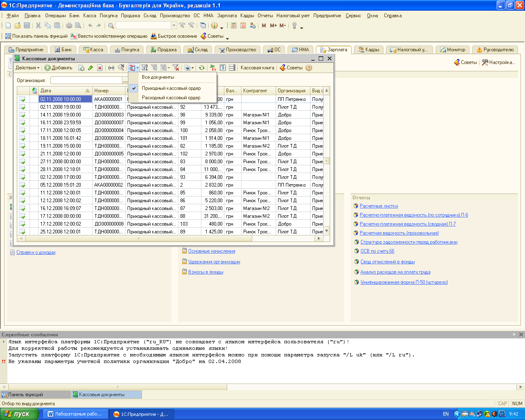Click Ввести хозяйственную операцию

[x=109, y=36]
